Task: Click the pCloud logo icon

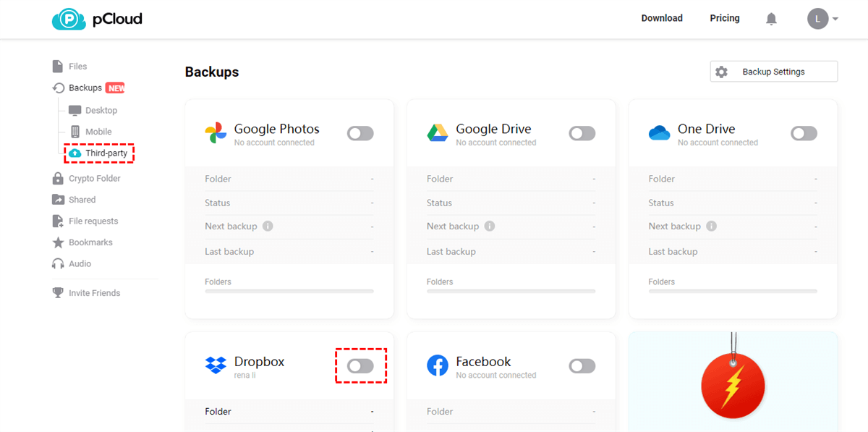Action: point(69,20)
